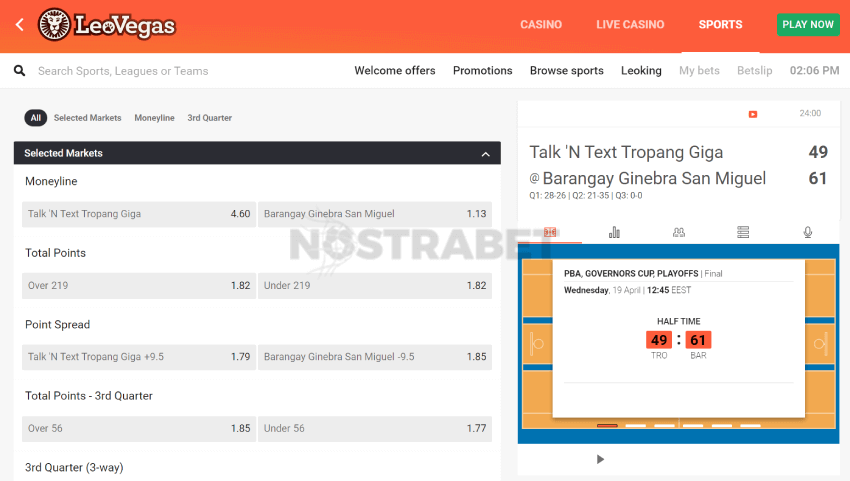The height and width of the screenshot is (481, 850).
Task: Filter markets by Moneyline
Action: [154, 118]
